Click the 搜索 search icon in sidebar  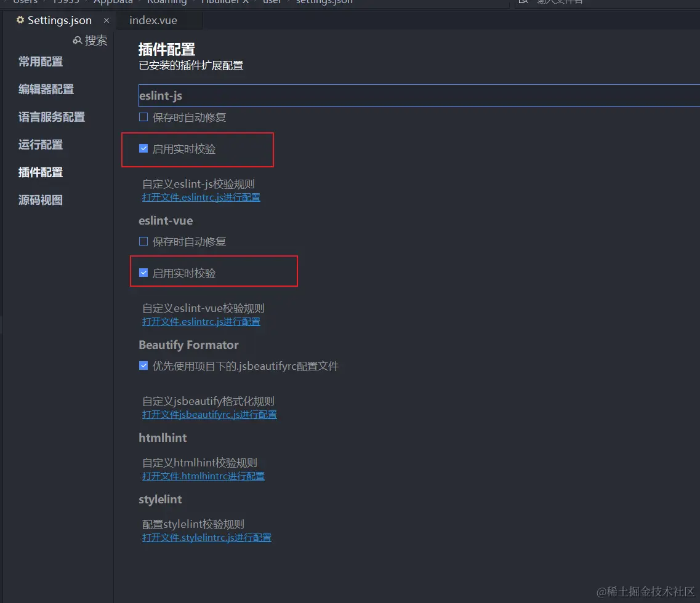[x=77, y=41]
